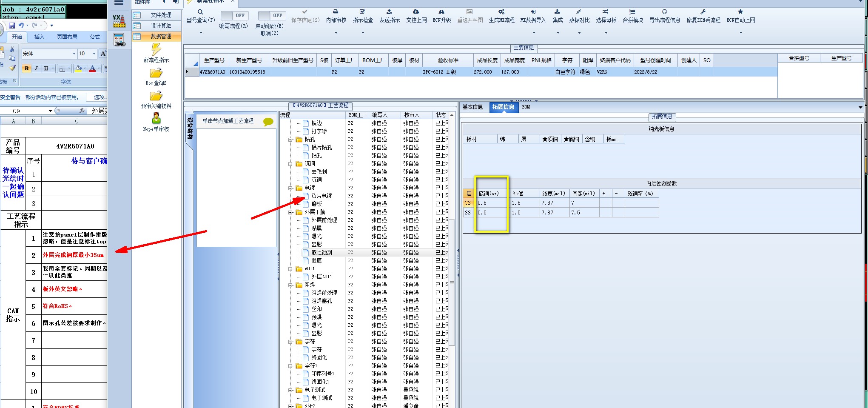Click the 生成MI流程 gears icon
Image resolution: width=868 pixels, height=408 pixels.
501,12
